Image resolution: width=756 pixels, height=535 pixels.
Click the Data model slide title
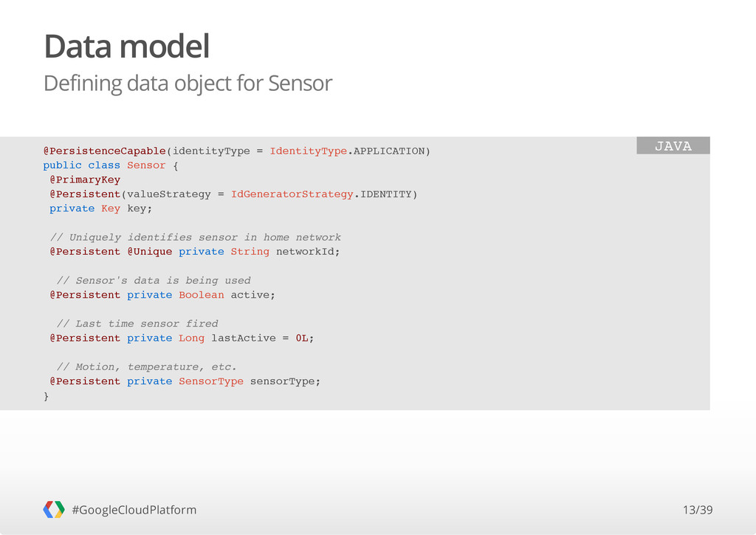point(127,47)
